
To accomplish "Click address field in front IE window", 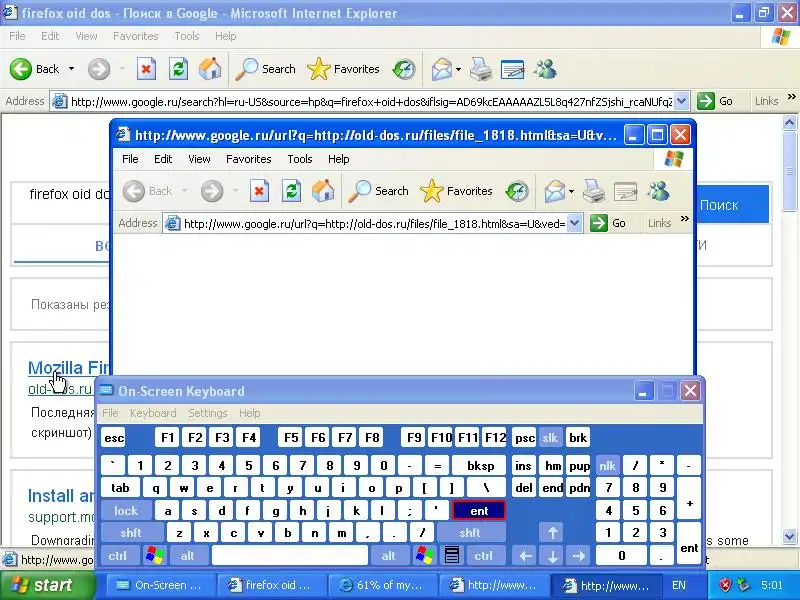I will [374, 223].
